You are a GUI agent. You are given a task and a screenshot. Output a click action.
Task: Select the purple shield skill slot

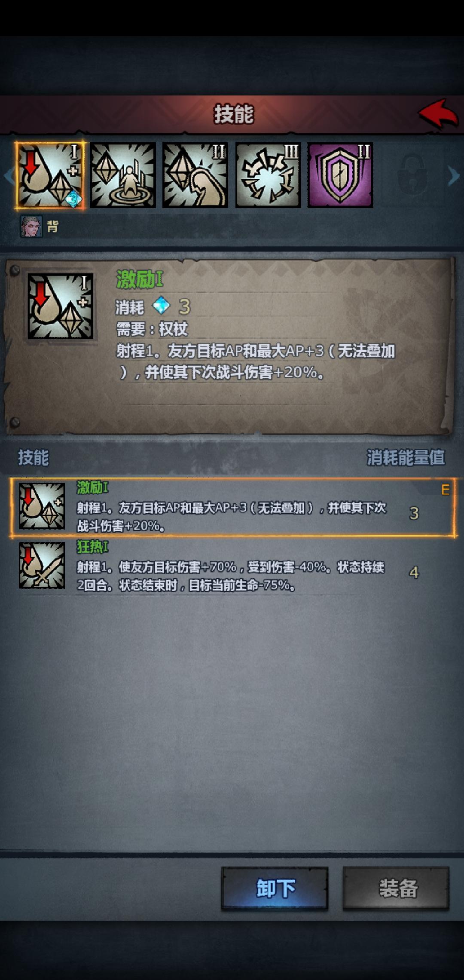[x=340, y=176]
